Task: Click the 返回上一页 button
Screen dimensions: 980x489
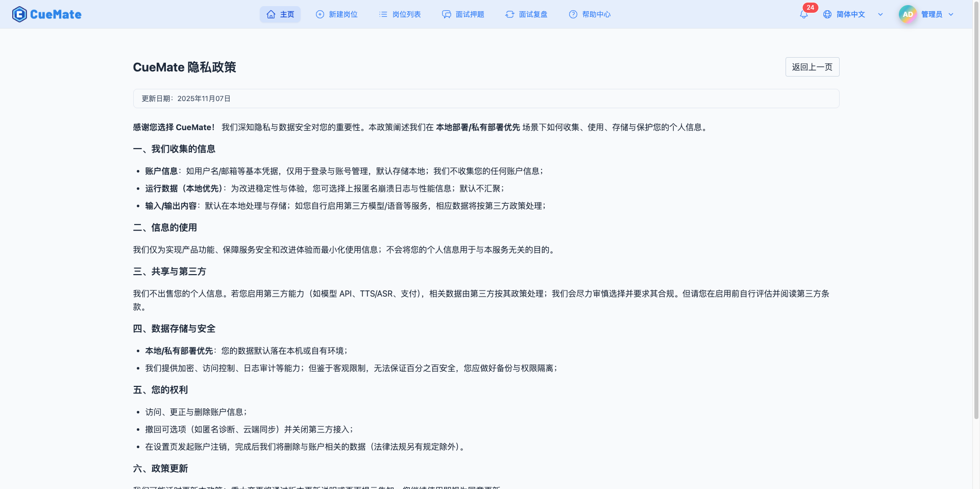Action: [x=812, y=67]
